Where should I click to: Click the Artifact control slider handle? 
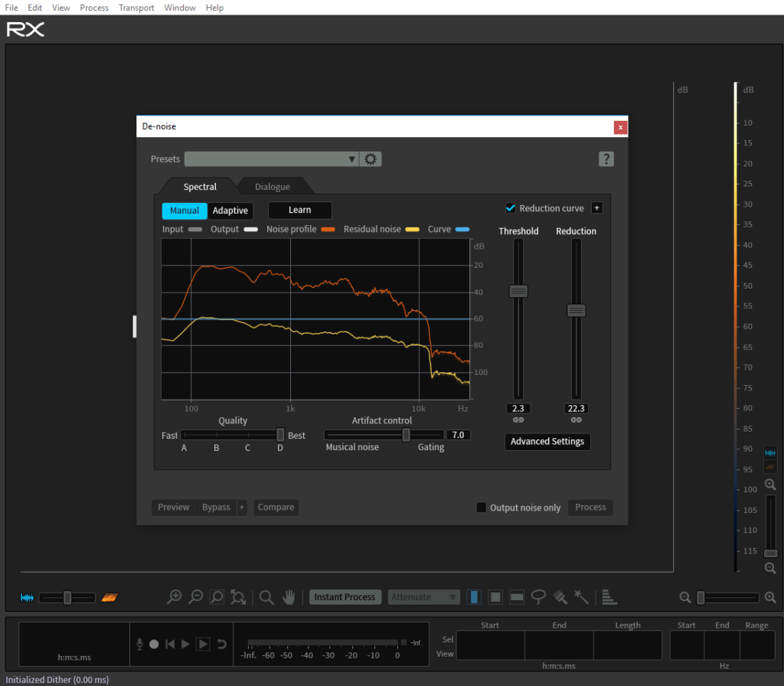pyautogui.click(x=407, y=435)
